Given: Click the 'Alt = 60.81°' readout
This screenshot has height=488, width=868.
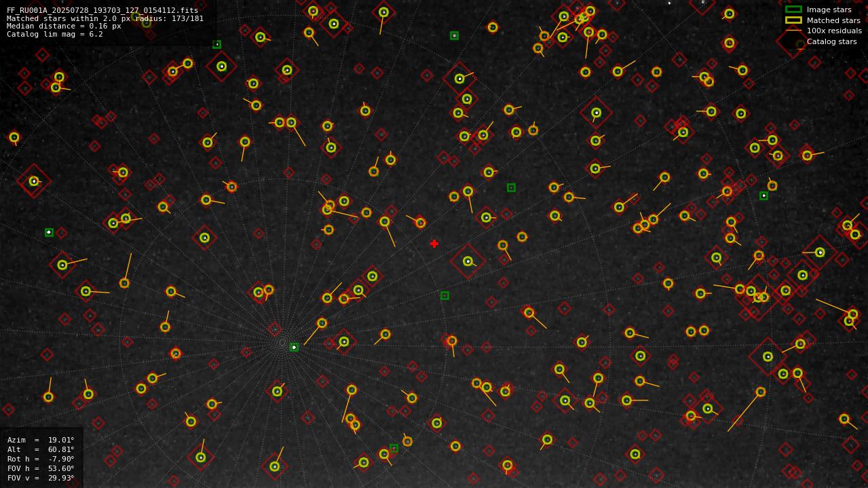Looking at the screenshot, I should (x=41, y=449).
